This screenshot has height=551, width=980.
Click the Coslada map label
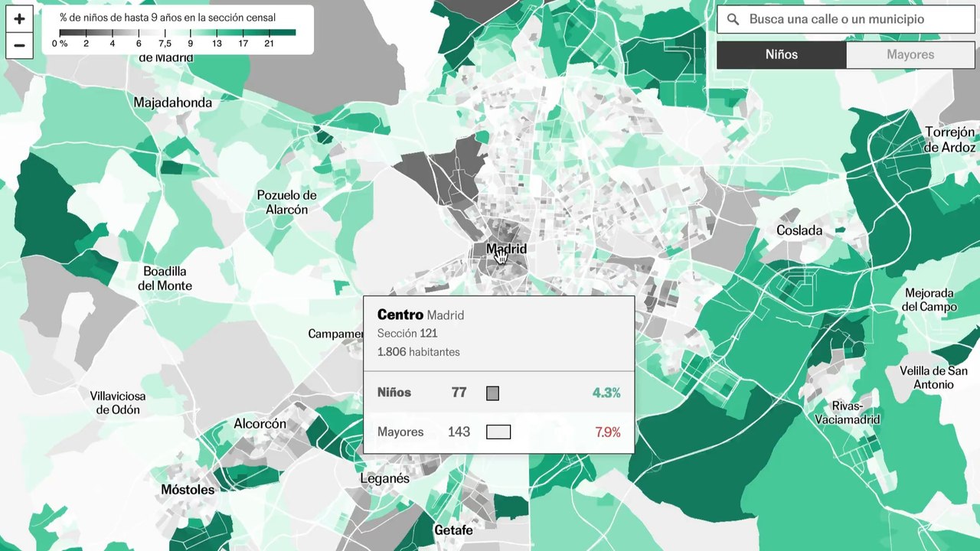click(799, 230)
